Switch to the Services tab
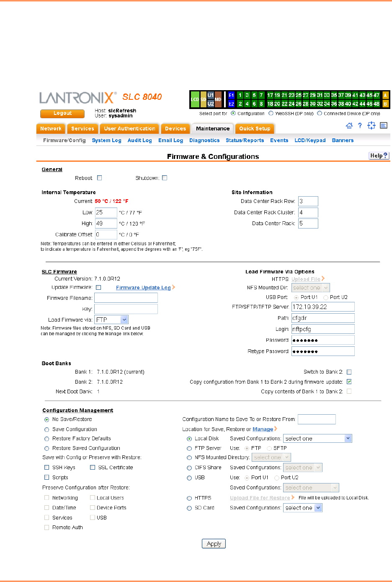Screen dimensions: 392x582 point(83,129)
